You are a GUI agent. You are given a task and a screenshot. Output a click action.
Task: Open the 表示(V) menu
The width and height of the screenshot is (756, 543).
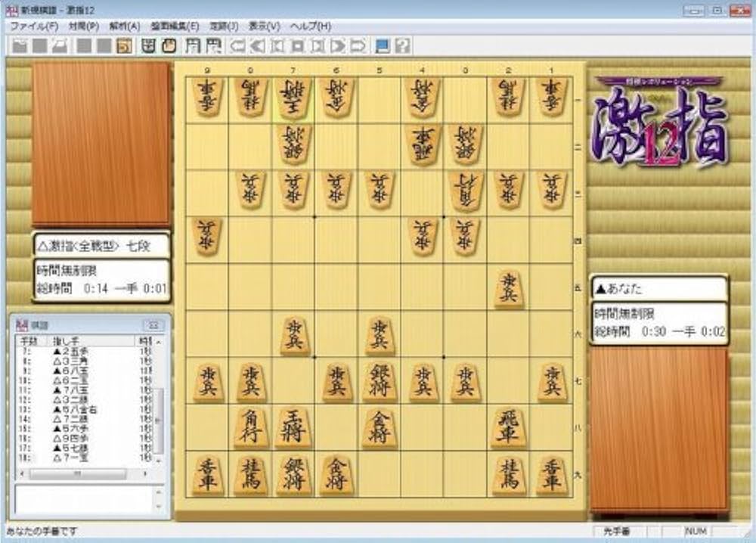[264, 26]
